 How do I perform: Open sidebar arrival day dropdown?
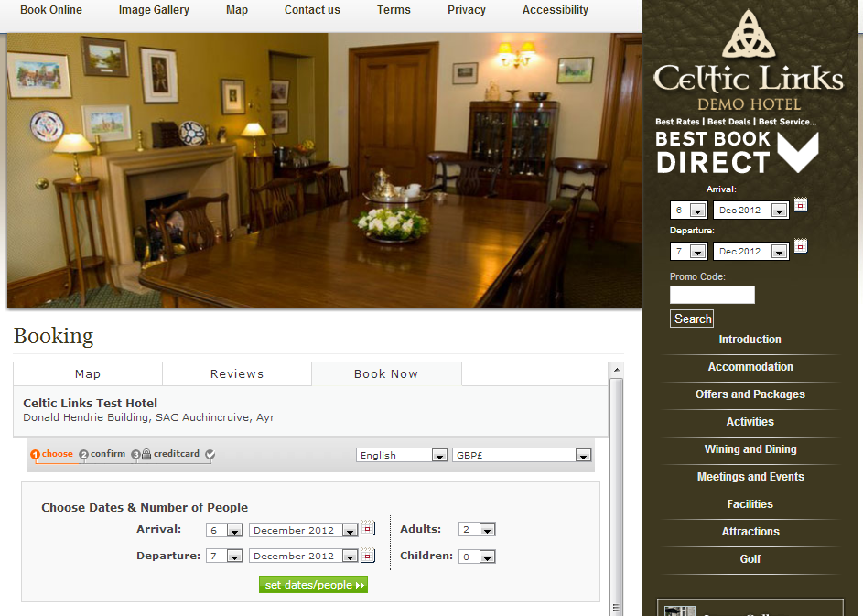click(688, 210)
